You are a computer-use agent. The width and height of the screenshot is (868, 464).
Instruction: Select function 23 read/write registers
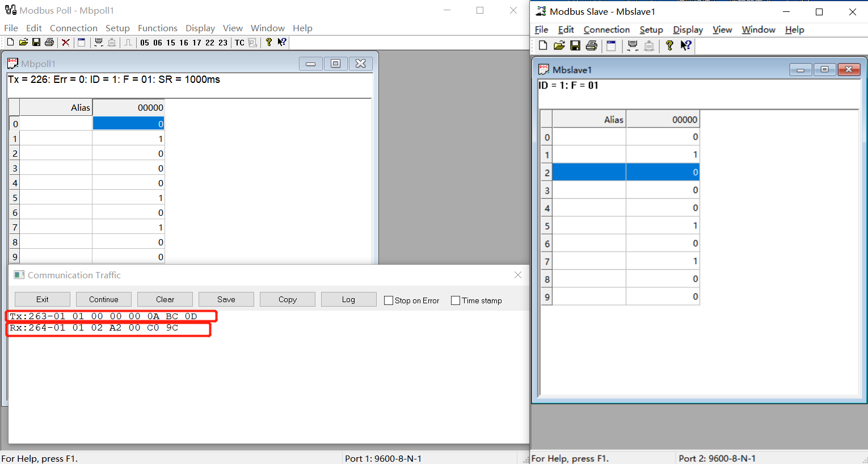[x=223, y=43]
